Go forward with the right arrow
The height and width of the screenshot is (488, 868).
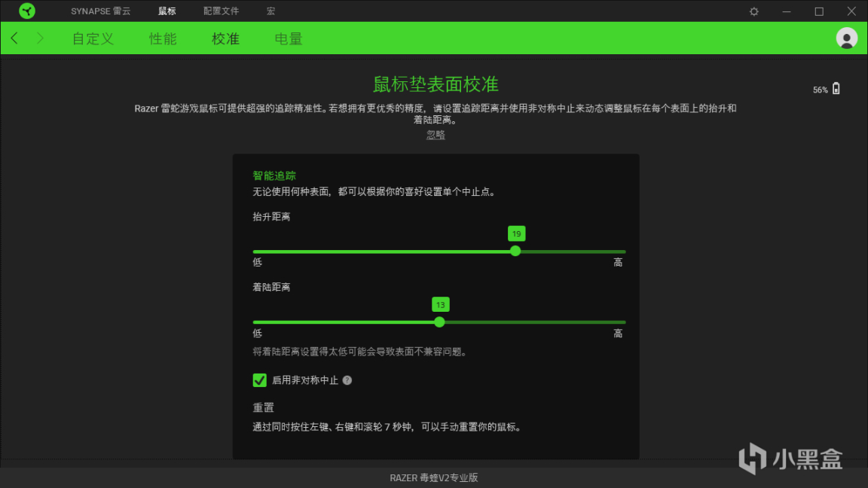(x=40, y=38)
